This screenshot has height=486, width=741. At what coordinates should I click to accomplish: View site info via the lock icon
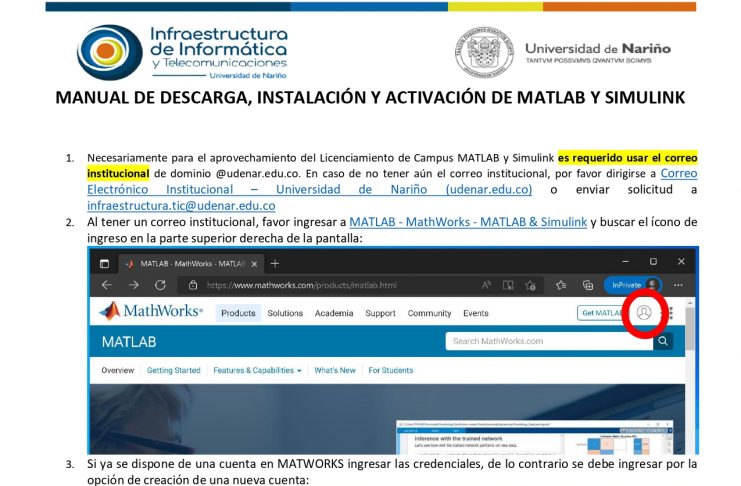pyautogui.click(x=193, y=285)
